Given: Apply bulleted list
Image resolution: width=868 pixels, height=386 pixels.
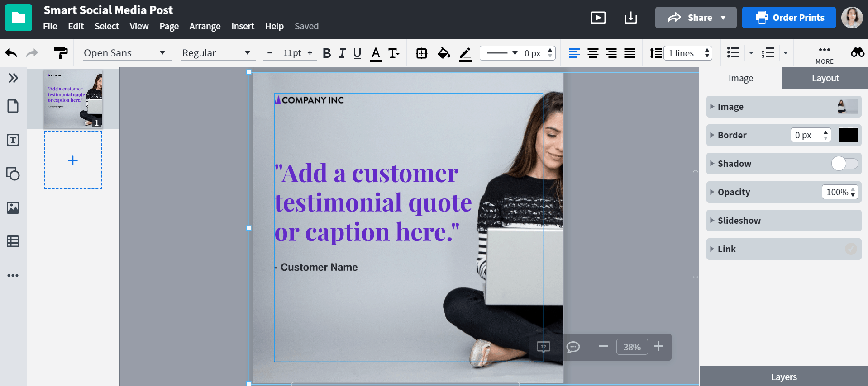Looking at the screenshot, I should tap(733, 52).
